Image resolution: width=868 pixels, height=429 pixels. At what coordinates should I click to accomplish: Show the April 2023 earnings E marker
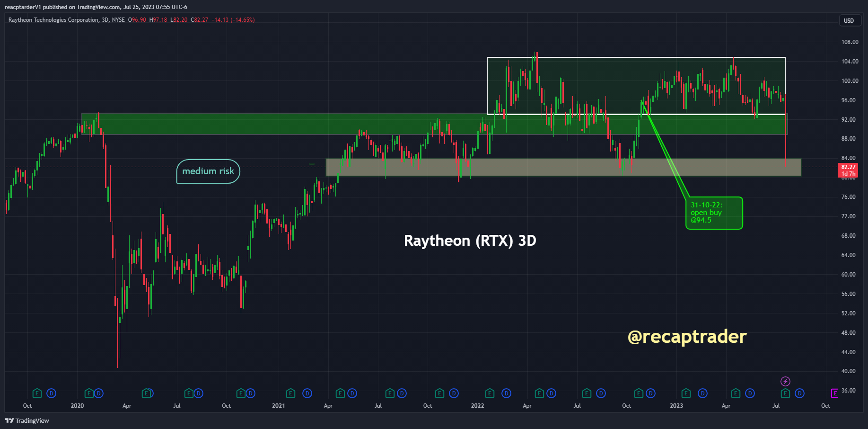coord(736,393)
